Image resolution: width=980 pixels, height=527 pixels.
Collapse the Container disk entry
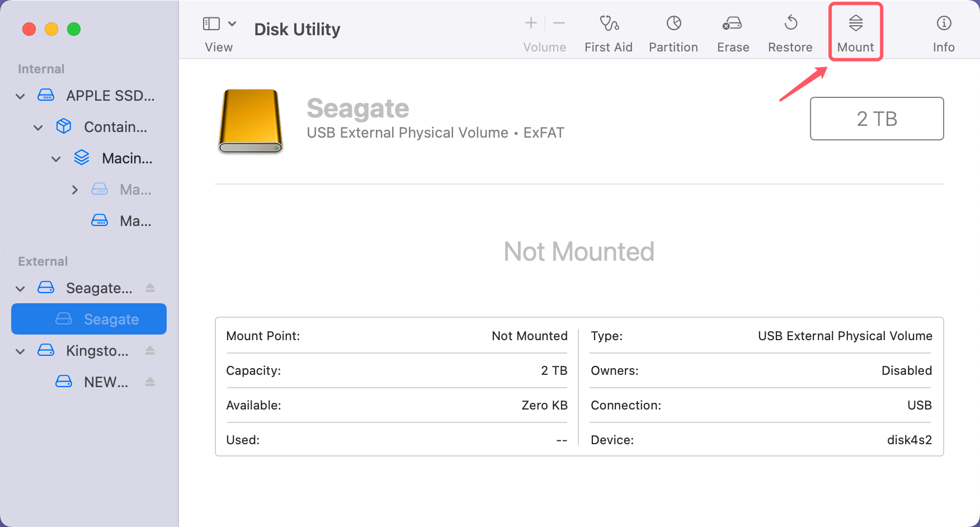click(x=38, y=127)
